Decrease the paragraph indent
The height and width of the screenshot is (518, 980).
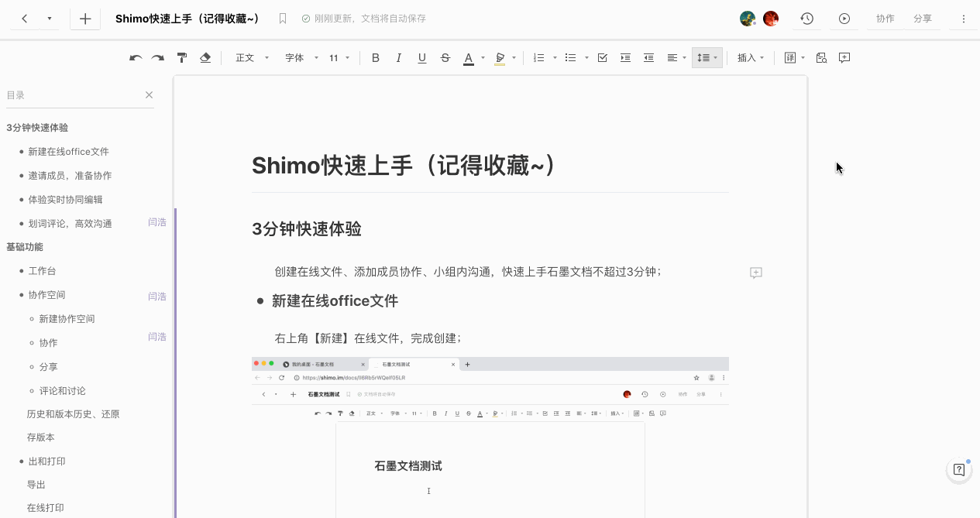(649, 58)
